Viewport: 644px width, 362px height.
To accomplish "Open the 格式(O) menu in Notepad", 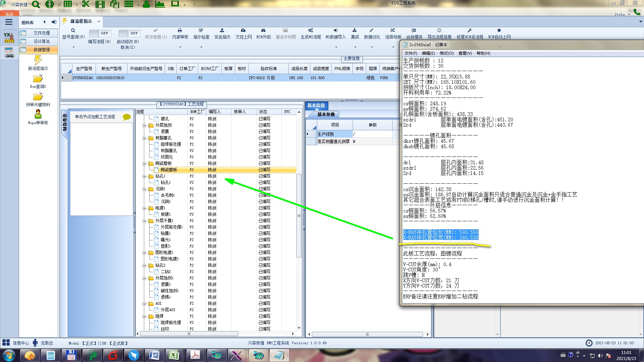I will point(446,53).
